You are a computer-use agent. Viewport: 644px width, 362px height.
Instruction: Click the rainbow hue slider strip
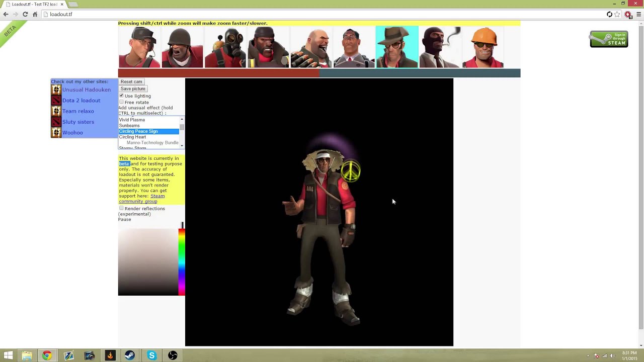point(182,261)
